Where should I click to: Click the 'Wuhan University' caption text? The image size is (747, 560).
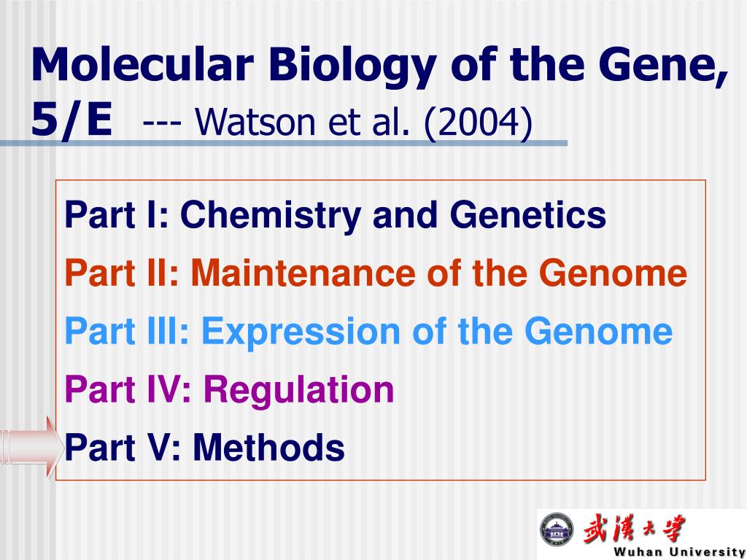680,552
